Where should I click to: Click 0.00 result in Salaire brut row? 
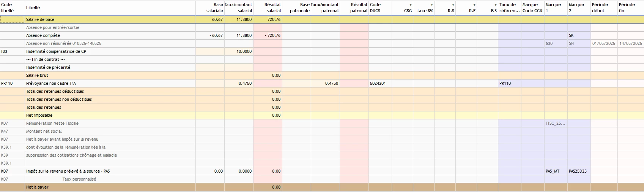pyautogui.click(x=276, y=75)
